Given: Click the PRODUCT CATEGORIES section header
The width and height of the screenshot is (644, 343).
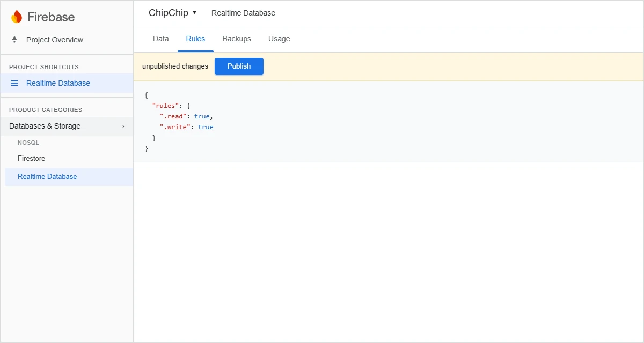Looking at the screenshot, I should (x=46, y=110).
